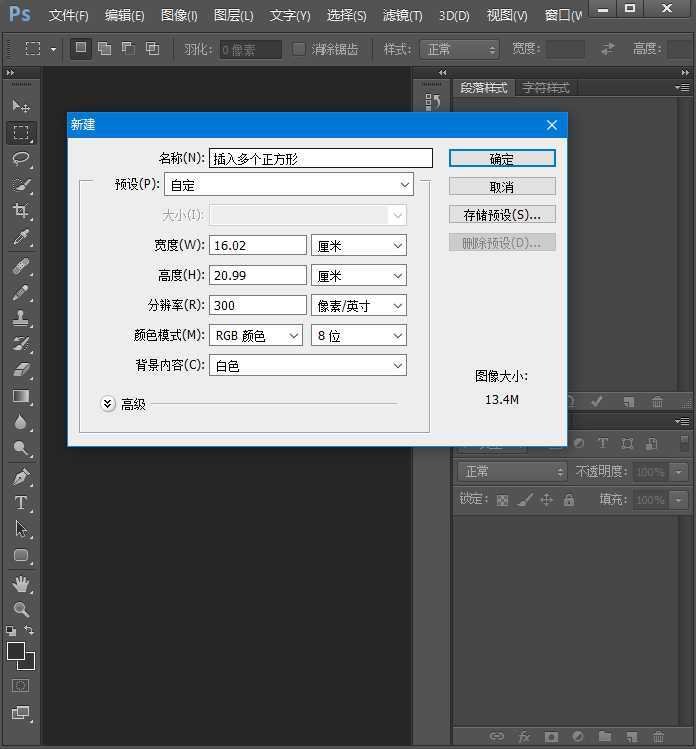Click the 存储预设(S)... button
This screenshot has width=696, height=749.
pyautogui.click(x=502, y=215)
